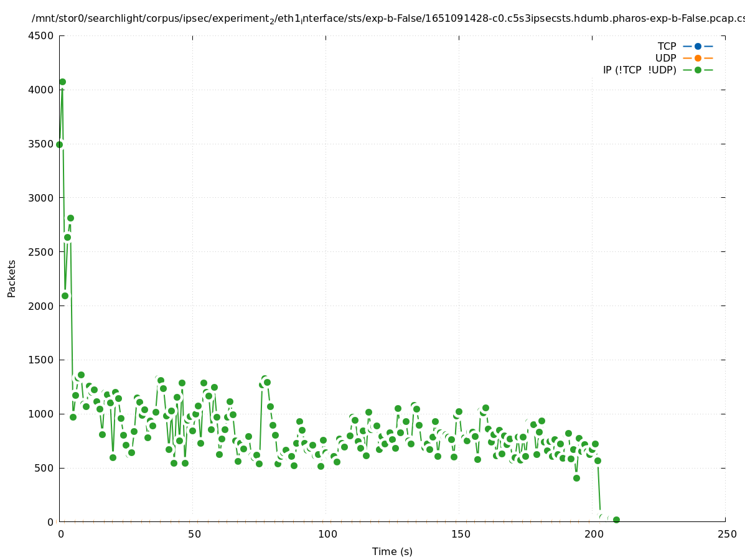Click the Packets y-axis label

pos(12,279)
